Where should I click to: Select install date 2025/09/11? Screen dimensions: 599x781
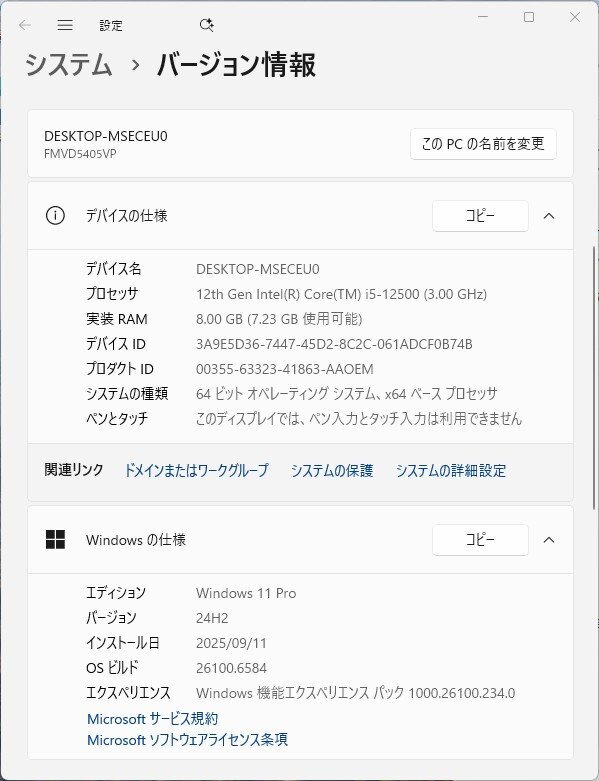tap(232, 643)
